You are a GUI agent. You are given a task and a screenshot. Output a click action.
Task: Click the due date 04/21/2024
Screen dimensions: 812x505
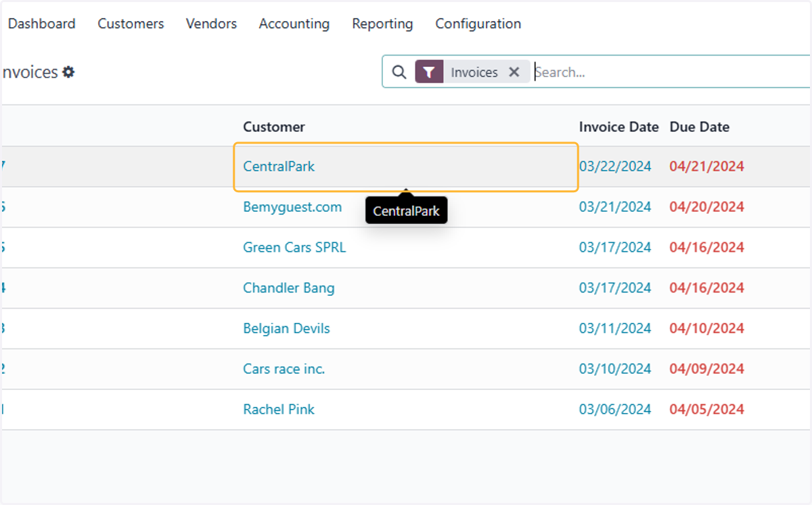[707, 166]
